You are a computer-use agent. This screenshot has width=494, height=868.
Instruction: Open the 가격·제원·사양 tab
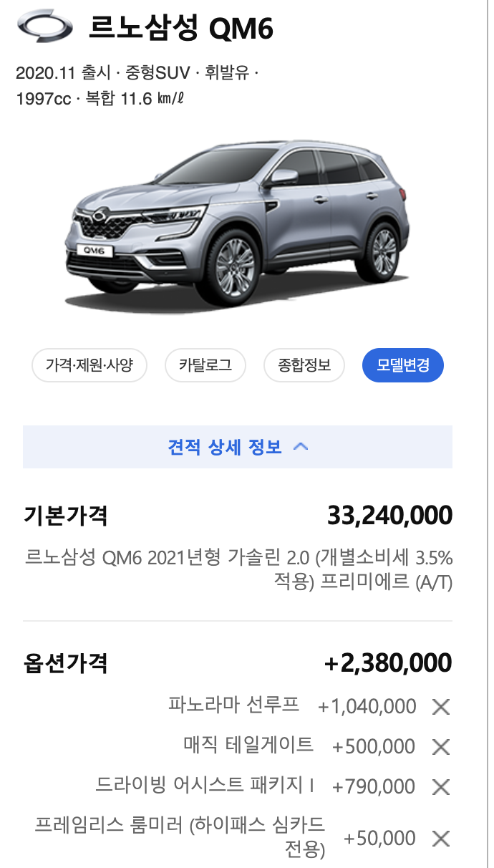(89, 365)
